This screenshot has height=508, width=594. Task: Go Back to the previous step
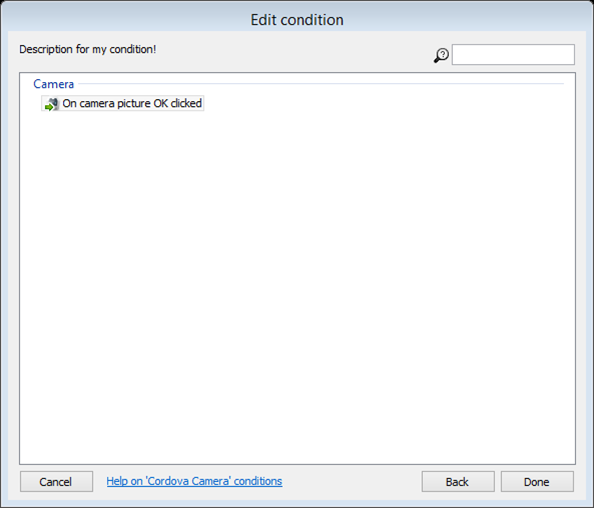point(458,481)
